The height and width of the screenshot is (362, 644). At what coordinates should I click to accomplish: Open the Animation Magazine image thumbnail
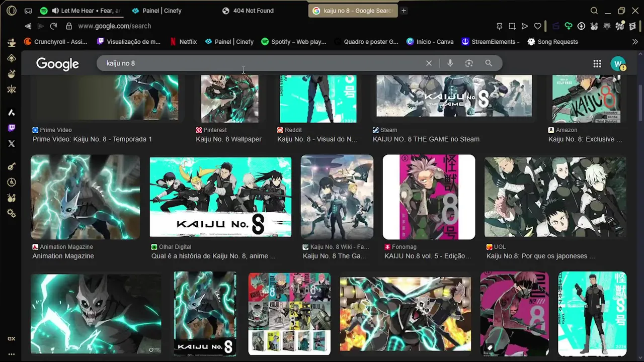click(85, 197)
